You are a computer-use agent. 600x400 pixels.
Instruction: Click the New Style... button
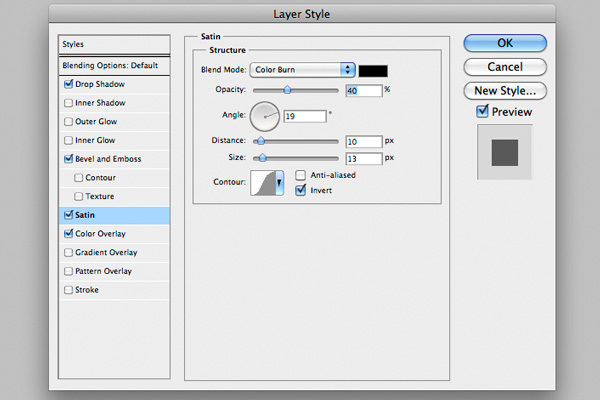505,91
